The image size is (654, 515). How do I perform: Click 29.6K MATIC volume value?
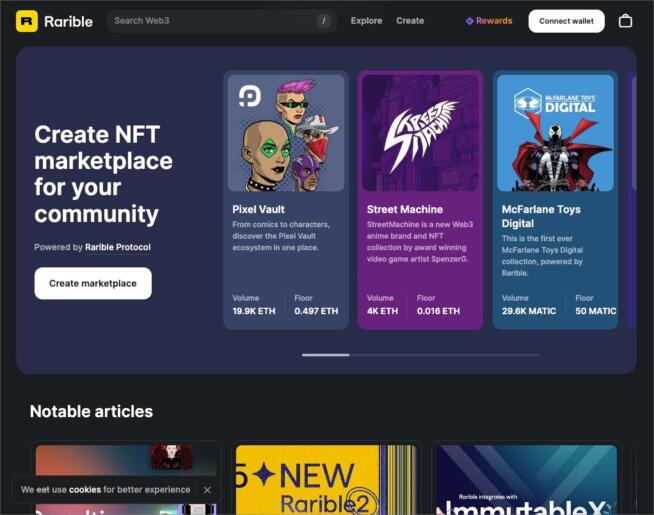point(528,311)
